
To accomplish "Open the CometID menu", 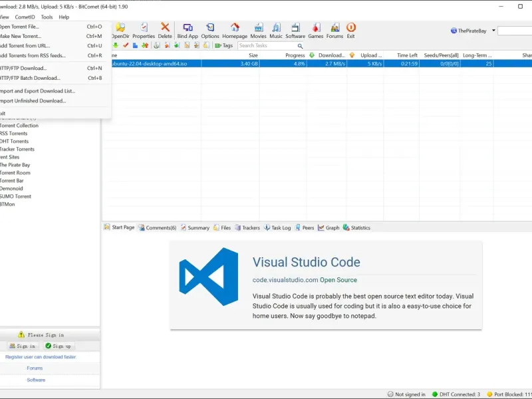I will pyautogui.click(x=25, y=17).
